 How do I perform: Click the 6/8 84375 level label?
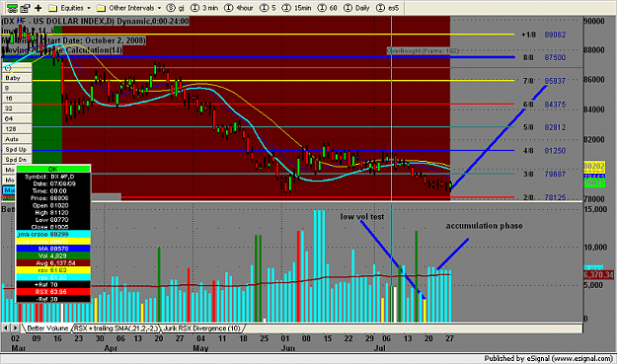[544, 105]
